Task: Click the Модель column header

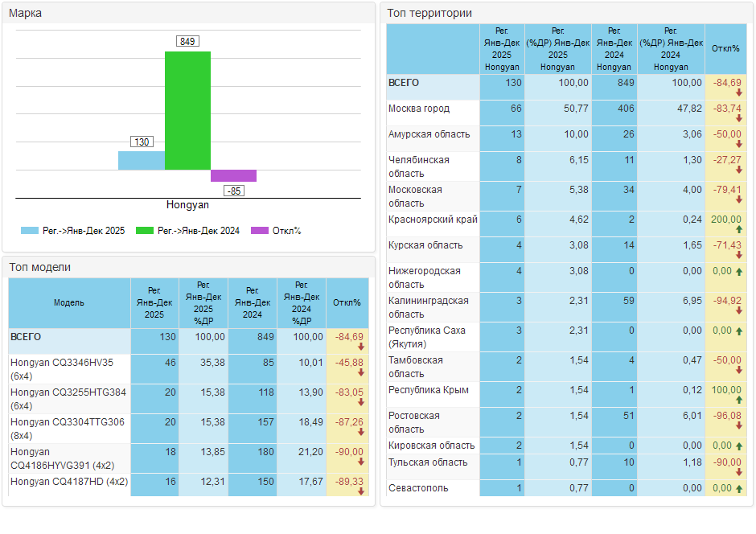Action: (x=69, y=302)
